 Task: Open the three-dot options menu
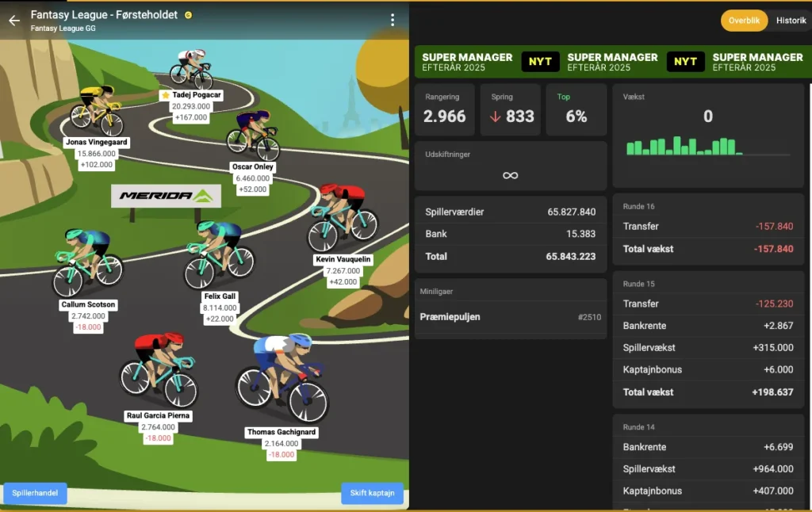pyautogui.click(x=393, y=18)
